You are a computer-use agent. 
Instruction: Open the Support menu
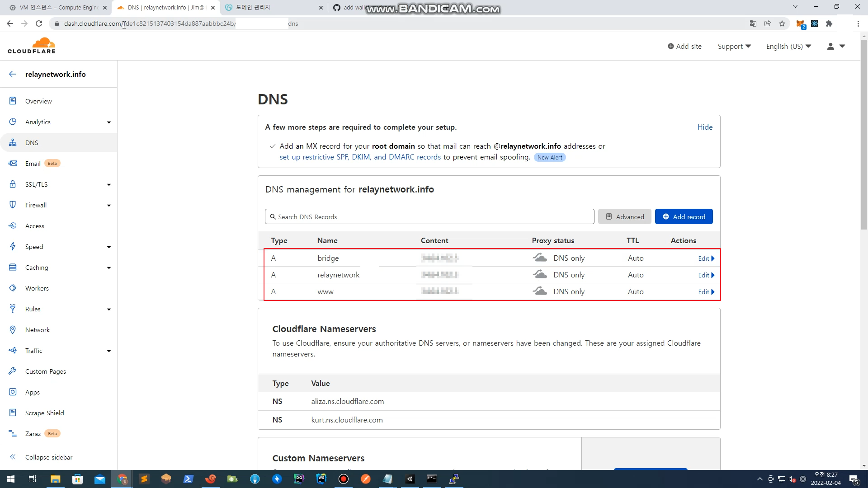pyautogui.click(x=734, y=46)
